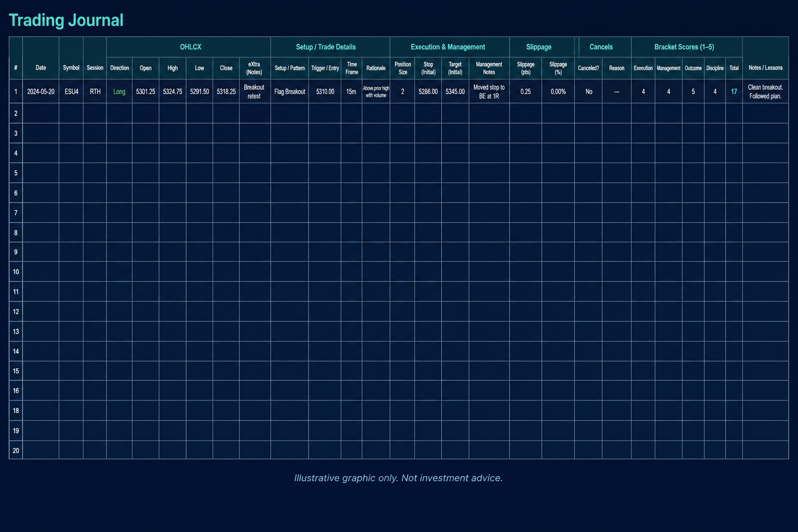Select the Clean breakout. Followed plan. note
Viewport: 798px width, 532px height.
pos(765,92)
